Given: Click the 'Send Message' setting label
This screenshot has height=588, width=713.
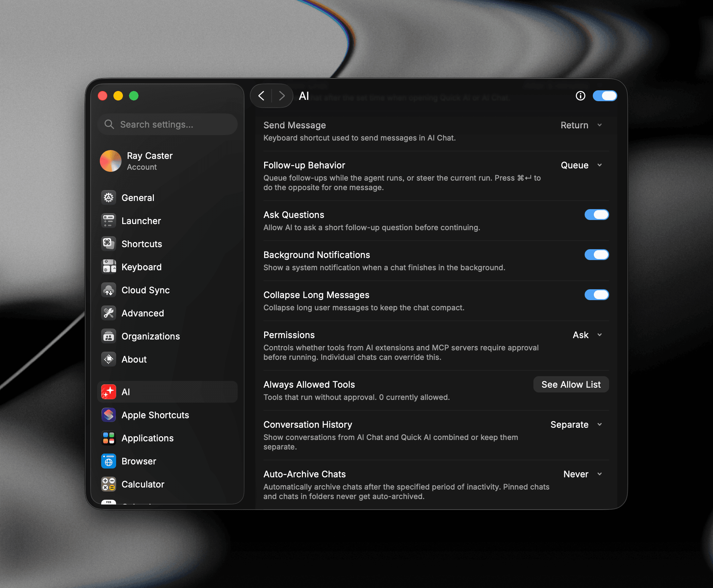Looking at the screenshot, I should click(x=295, y=125).
